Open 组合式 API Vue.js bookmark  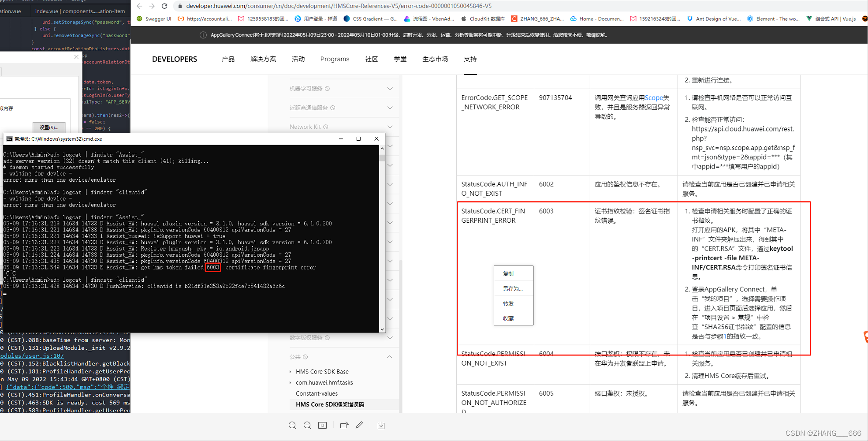831,19
